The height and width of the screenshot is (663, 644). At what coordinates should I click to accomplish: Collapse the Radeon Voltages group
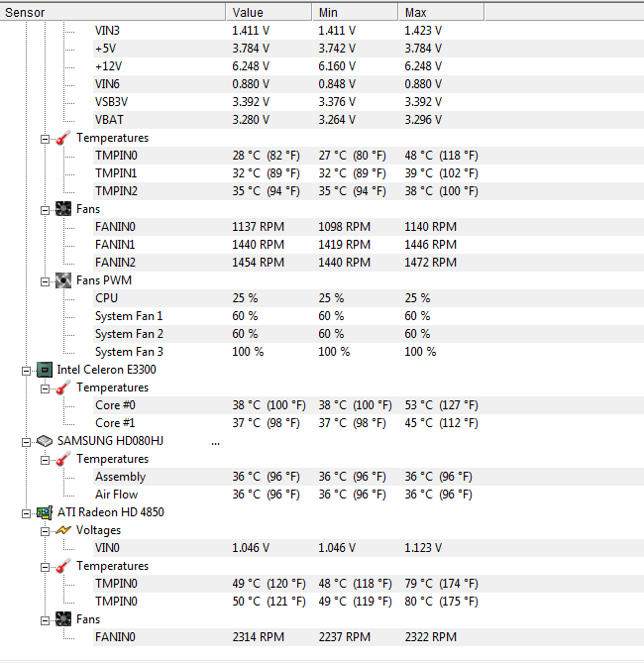coord(45,531)
